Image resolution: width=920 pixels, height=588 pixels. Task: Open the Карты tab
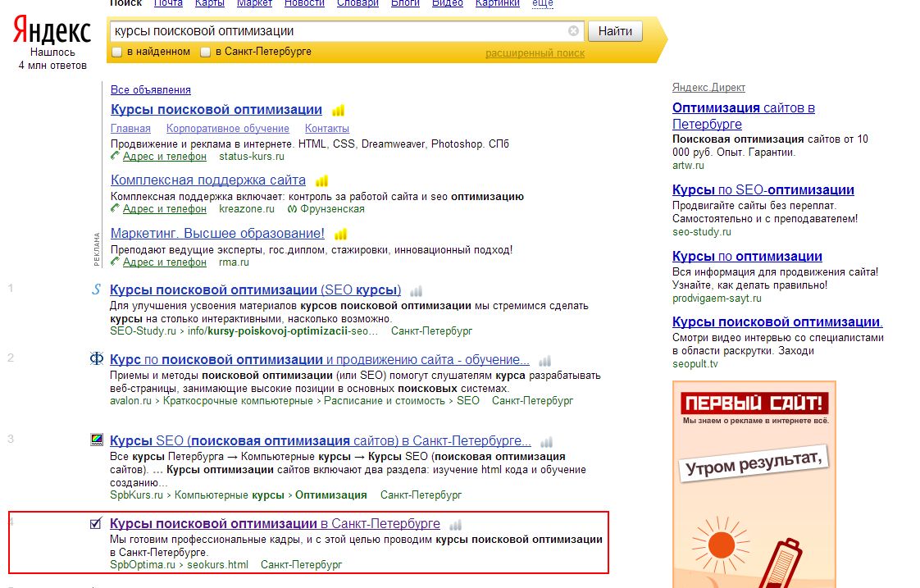pyautogui.click(x=209, y=3)
